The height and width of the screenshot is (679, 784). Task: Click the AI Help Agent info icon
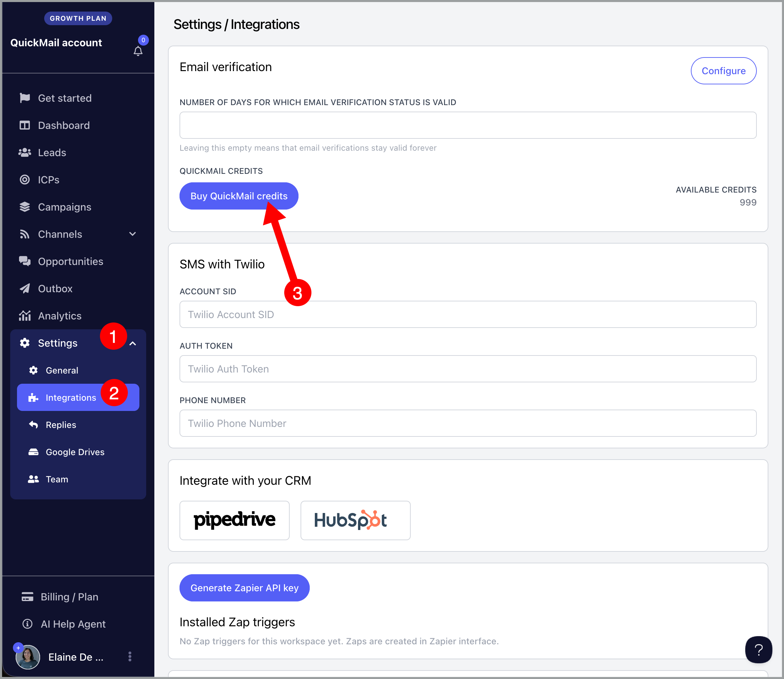[27, 624]
